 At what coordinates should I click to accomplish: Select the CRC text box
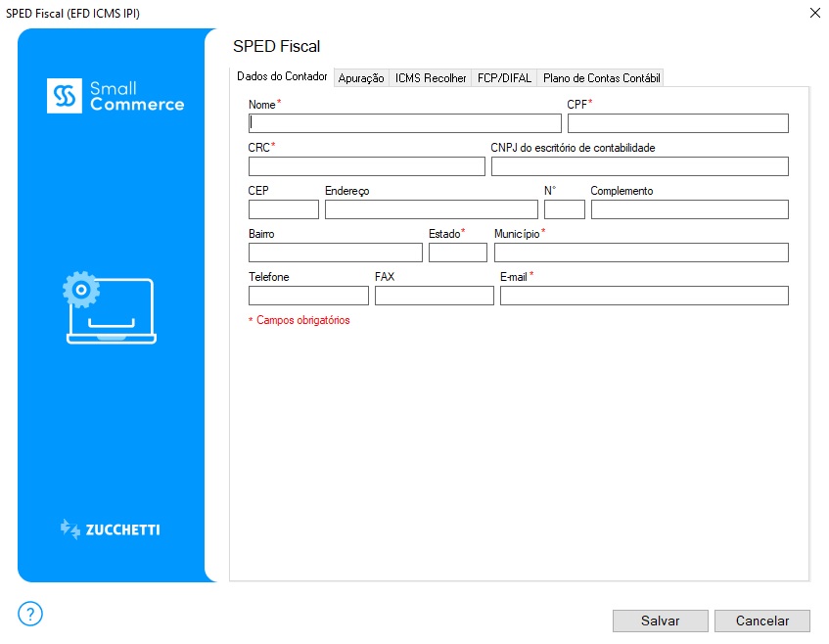(366, 166)
